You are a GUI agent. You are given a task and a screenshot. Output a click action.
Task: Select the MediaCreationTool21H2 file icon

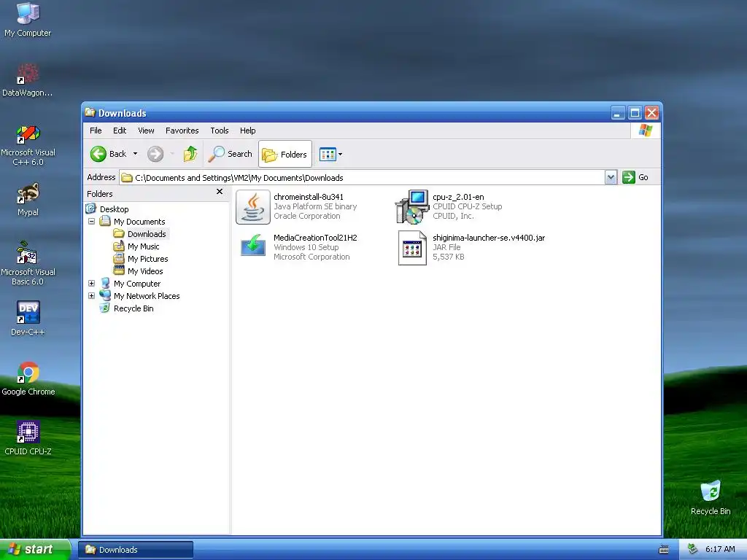[x=253, y=246]
